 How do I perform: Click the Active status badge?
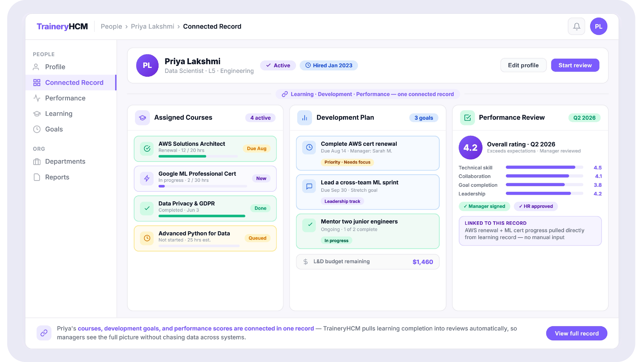tap(278, 65)
